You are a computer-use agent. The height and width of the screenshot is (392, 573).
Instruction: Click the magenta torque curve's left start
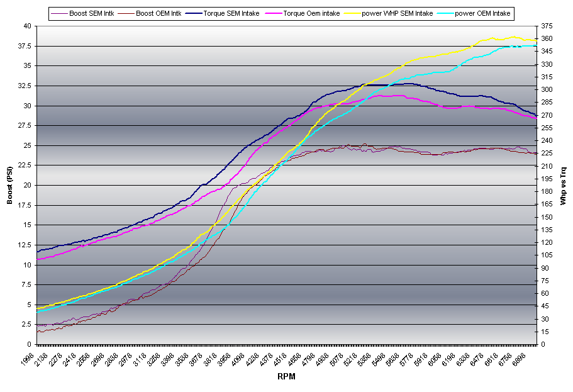[39, 259]
